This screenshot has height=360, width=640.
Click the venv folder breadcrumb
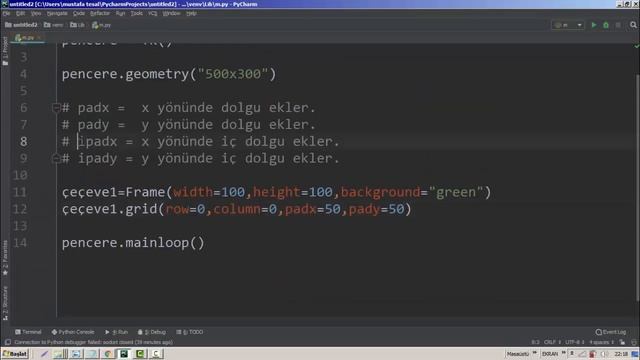coord(53,25)
